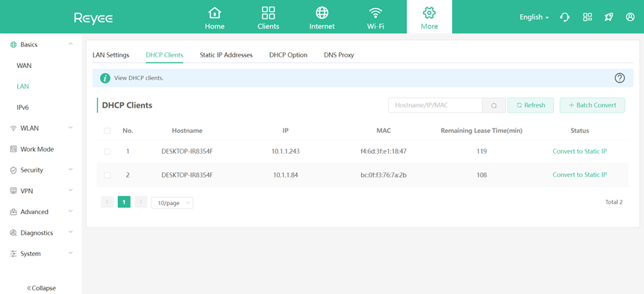Open the More gear icon
Image resolution: width=644 pixels, height=294 pixels.
429,13
